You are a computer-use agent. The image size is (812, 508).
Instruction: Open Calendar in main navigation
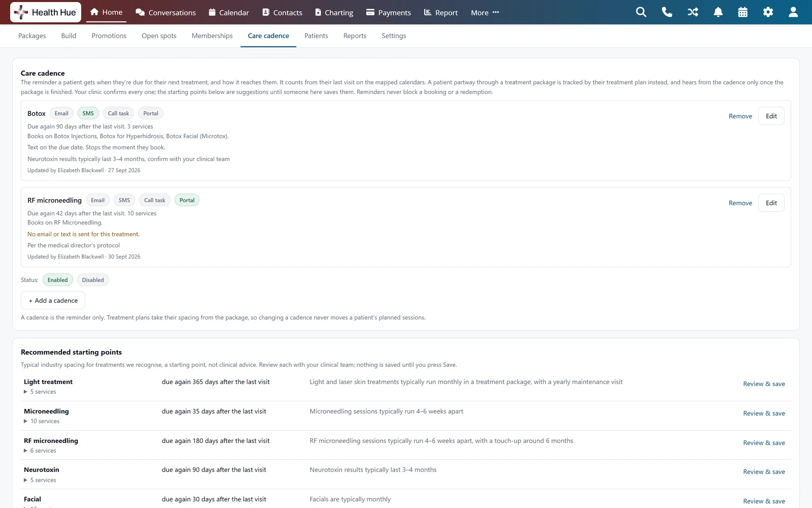pos(229,12)
